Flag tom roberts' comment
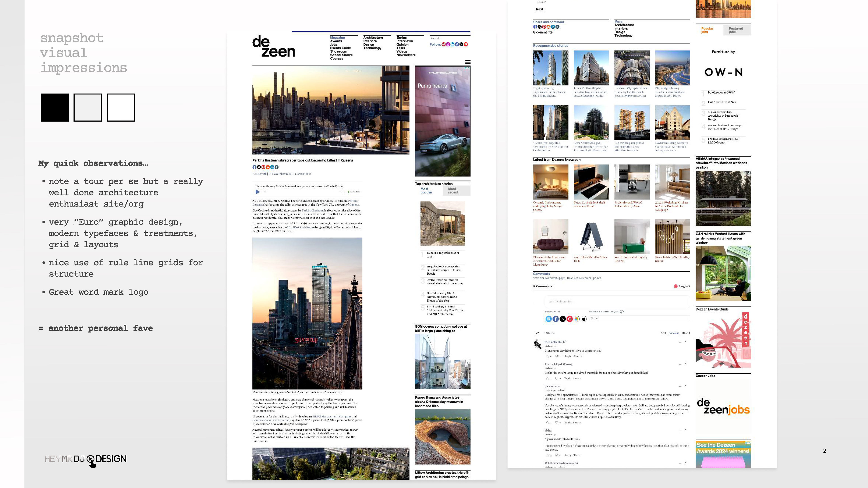 685,342
